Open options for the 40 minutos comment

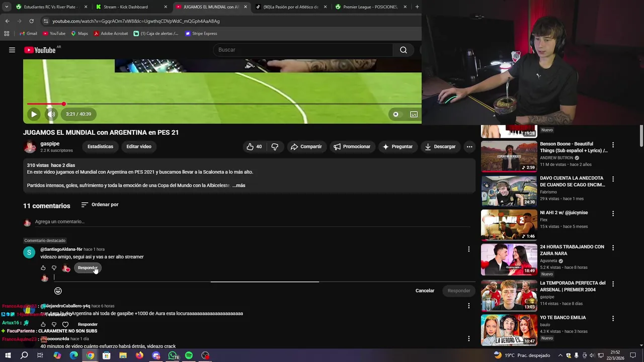pos(468,339)
